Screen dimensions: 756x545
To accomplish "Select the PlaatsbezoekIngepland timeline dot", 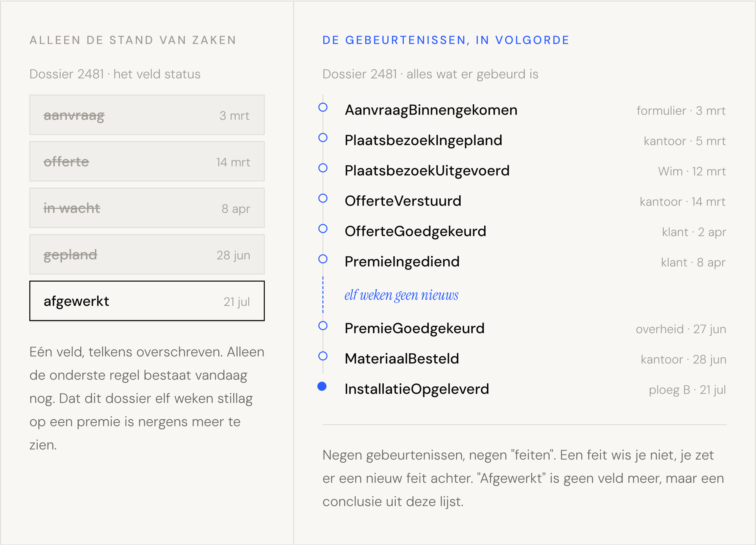I will click(323, 138).
